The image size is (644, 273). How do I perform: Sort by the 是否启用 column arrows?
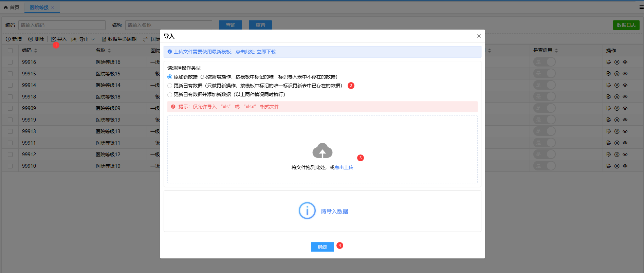tap(556, 51)
